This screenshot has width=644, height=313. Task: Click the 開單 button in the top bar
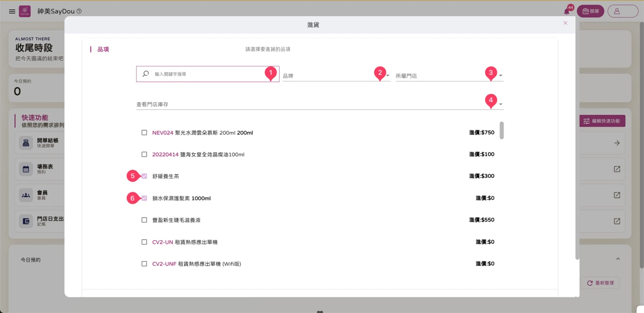tap(590, 11)
